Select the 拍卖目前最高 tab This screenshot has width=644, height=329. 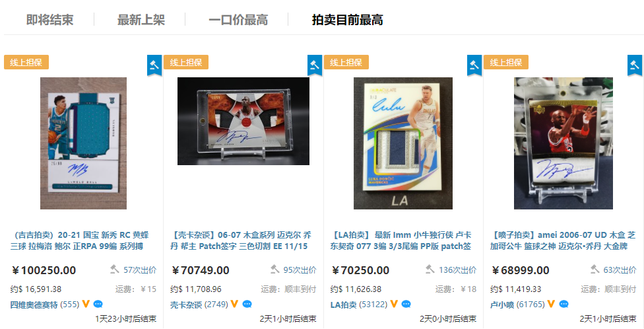click(x=348, y=20)
